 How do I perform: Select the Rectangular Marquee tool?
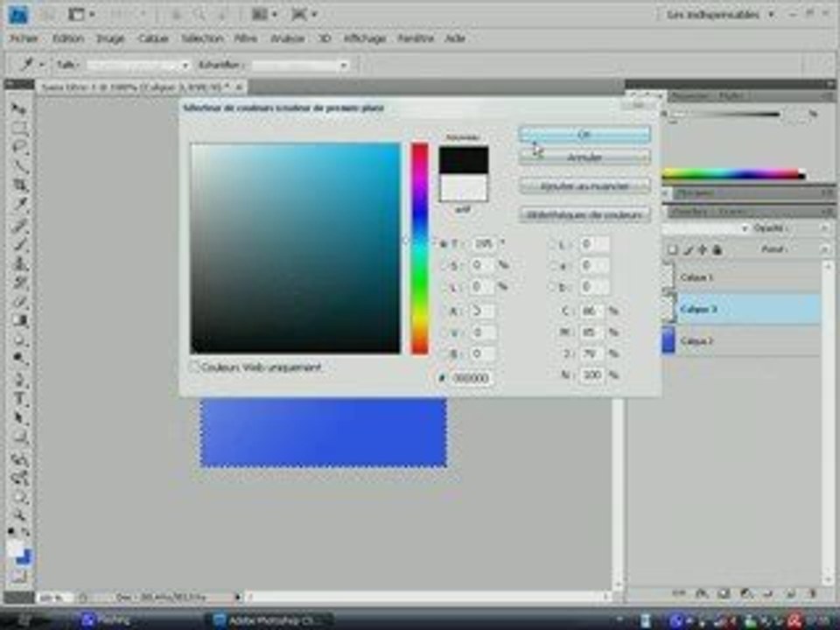[19, 129]
